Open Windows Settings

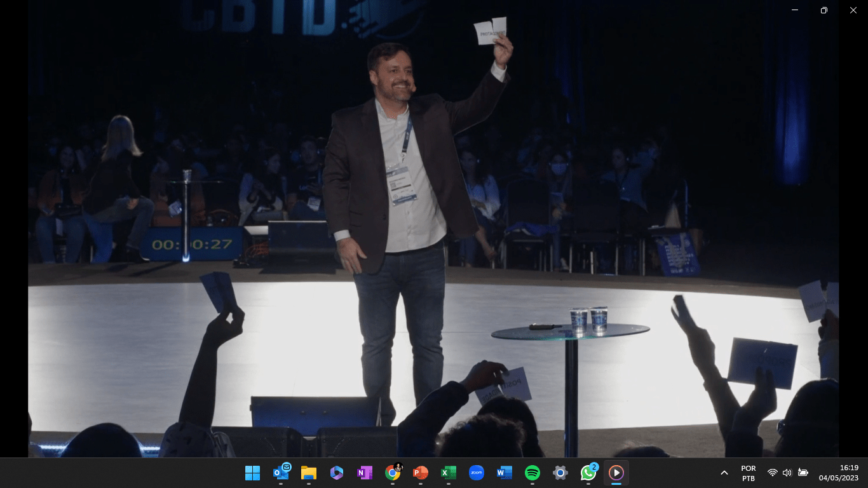560,472
